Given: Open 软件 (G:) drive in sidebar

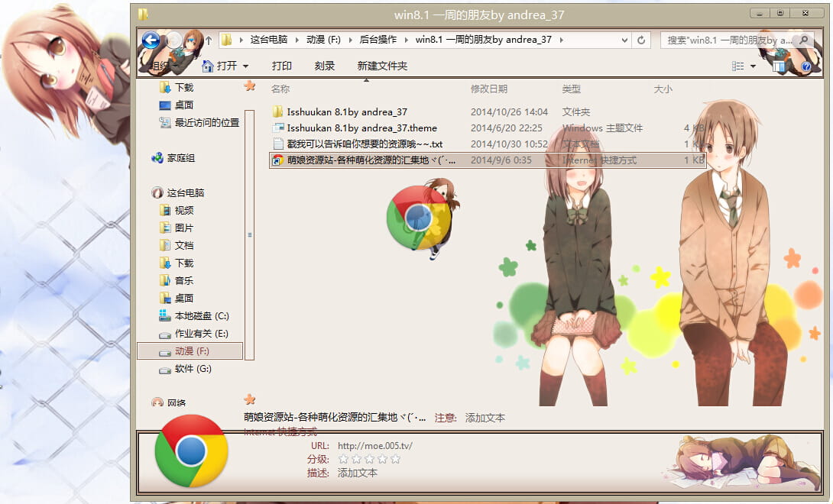Looking at the screenshot, I should [193, 369].
